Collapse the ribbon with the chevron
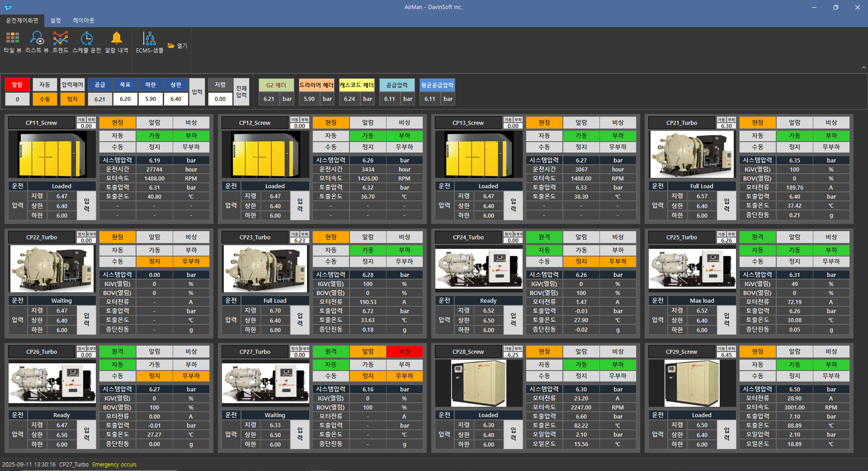 (x=863, y=67)
